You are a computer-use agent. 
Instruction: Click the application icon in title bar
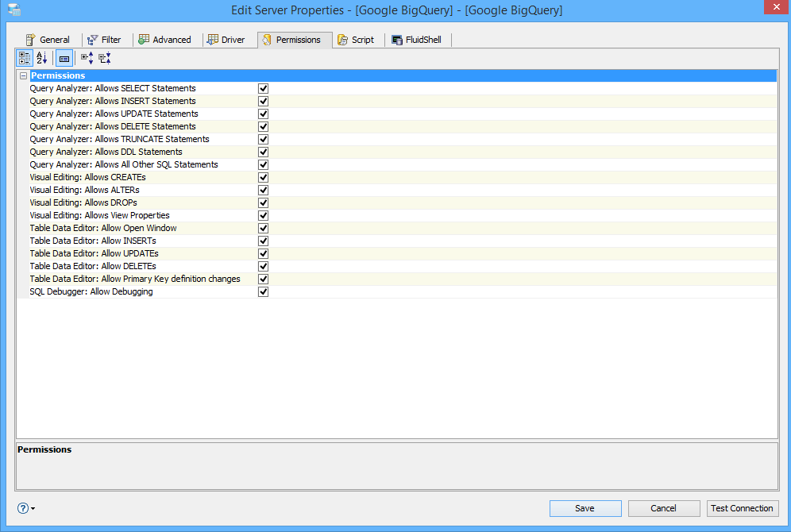tap(14, 10)
